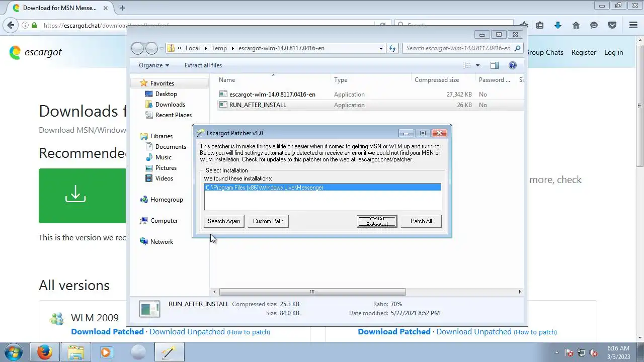Click the escargot-wlm breadcrumb segment
This screenshot has height=362, width=644.
point(281,48)
